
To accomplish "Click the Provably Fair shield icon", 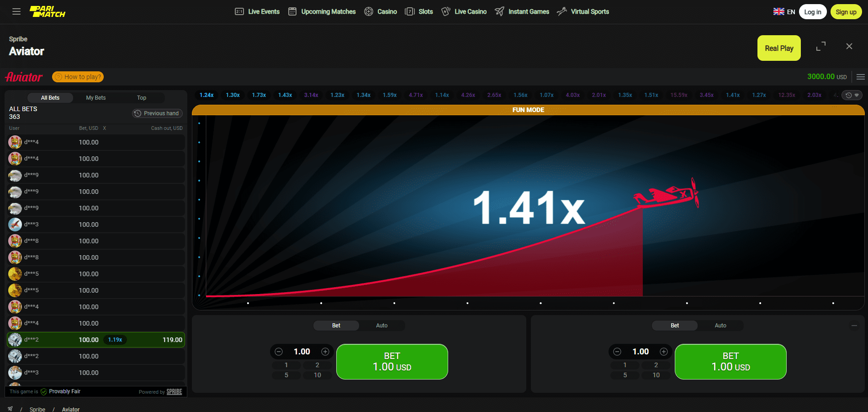I will (44, 392).
